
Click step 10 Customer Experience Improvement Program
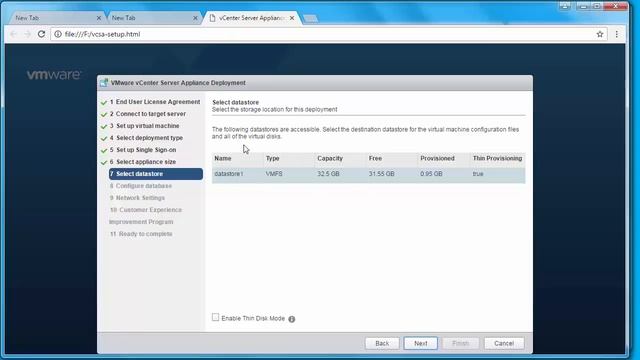pyautogui.click(x=146, y=216)
